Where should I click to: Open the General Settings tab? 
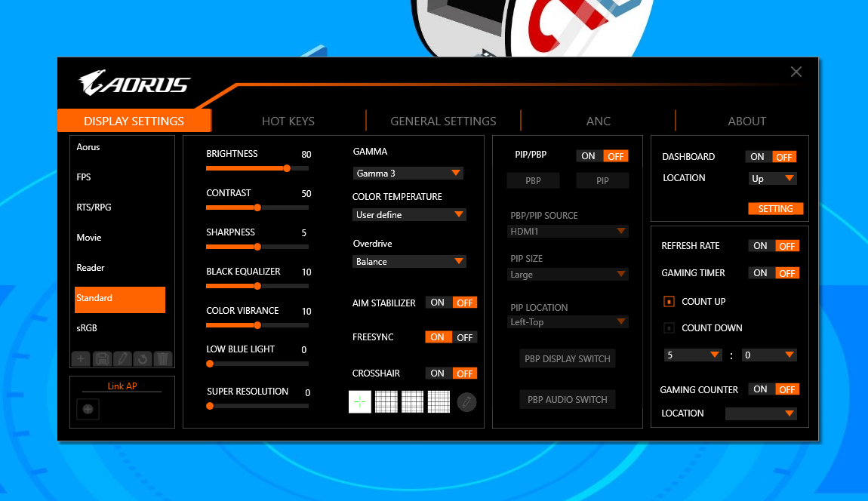pyautogui.click(x=443, y=121)
